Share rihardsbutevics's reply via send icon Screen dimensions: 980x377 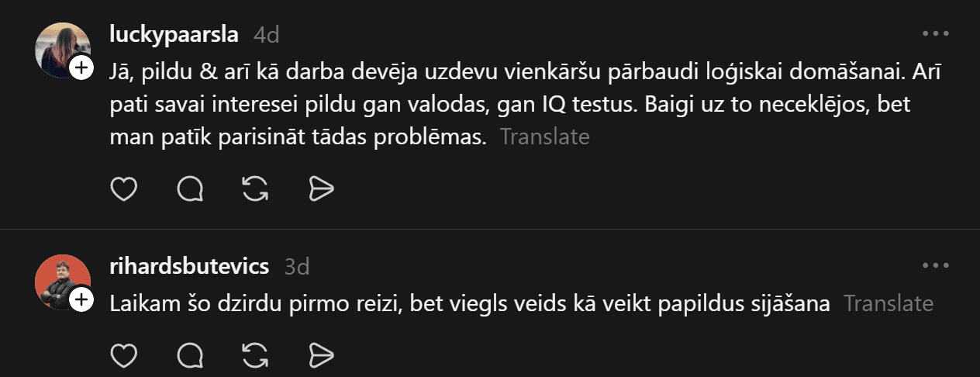(x=320, y=355)
